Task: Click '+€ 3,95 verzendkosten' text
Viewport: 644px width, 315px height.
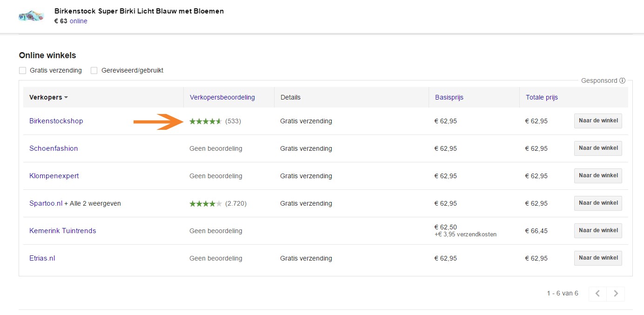Action: 465,235
